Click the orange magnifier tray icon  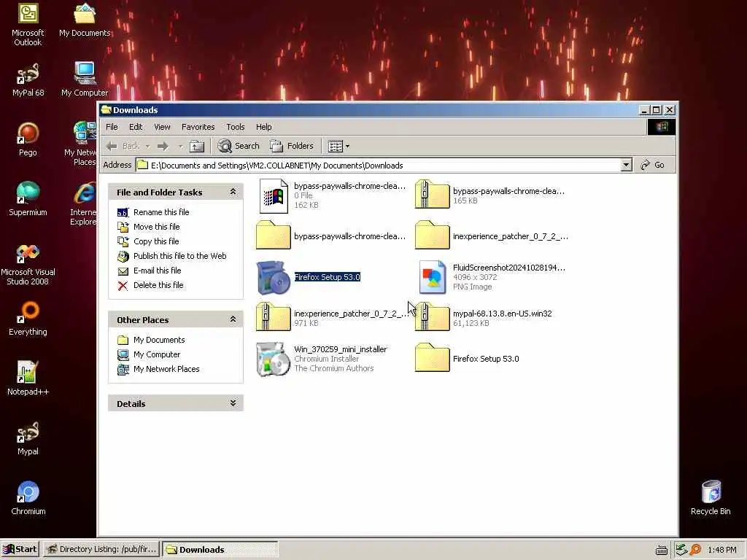pyautogui.click(x=695, y=550)
